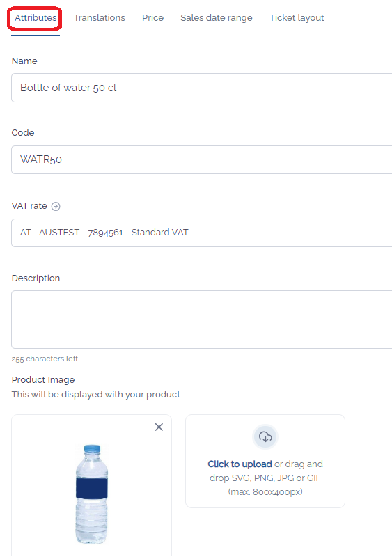The image size is (392, 559).
Task: Switch to the Translations tab
Action: pyautogui.click(x=99, y=18)
